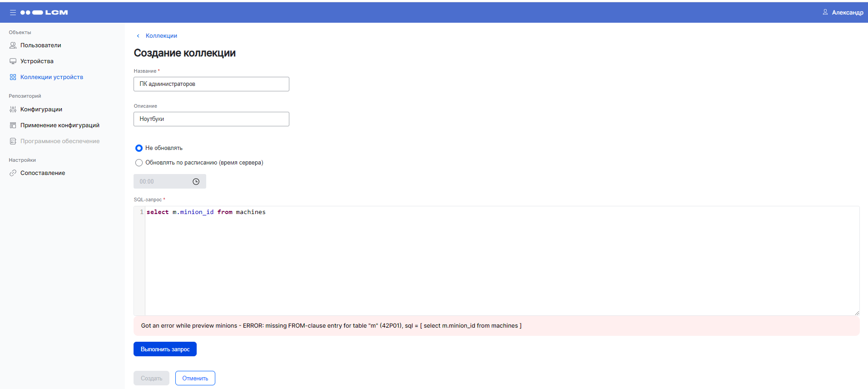Go back via Коллекции breadcrumb chevron
The width and height of the screenshot is (868, 389).
pyautogui.click(x=138, y=36)
